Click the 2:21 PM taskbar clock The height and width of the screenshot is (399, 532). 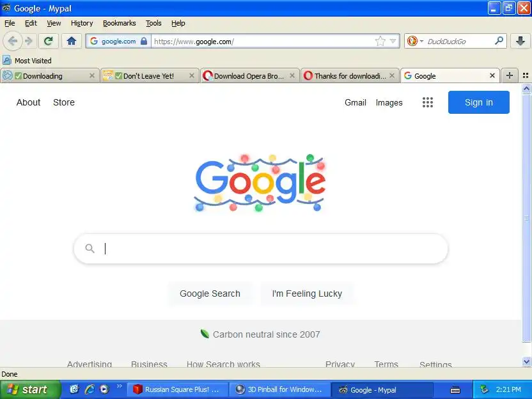pyautogui.click(x=508, y=389)
